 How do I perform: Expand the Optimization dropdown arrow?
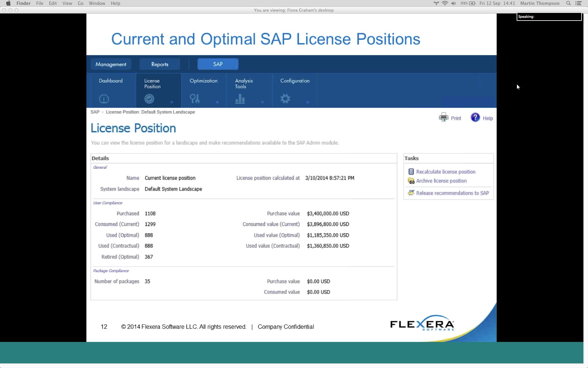coord(217,102)
